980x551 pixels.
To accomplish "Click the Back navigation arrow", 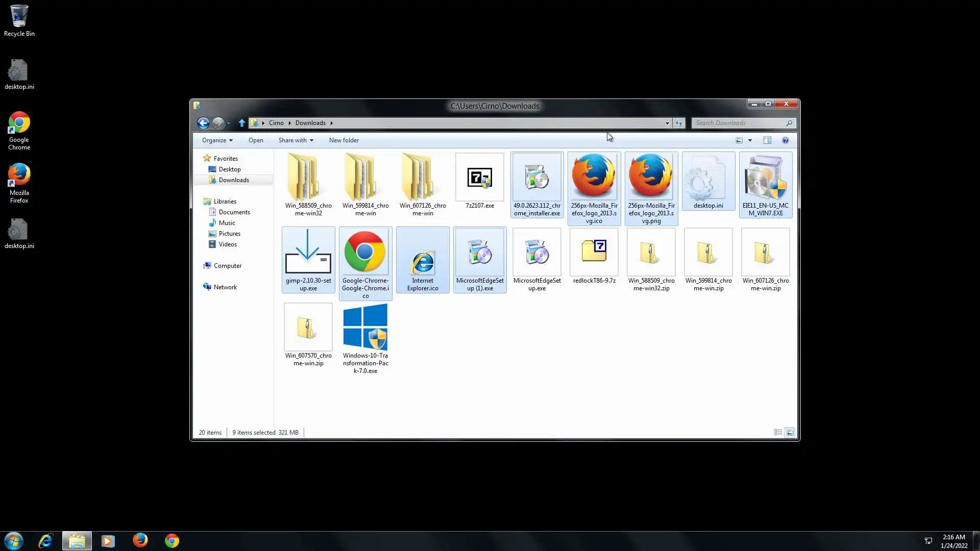I will pos(203,123).
